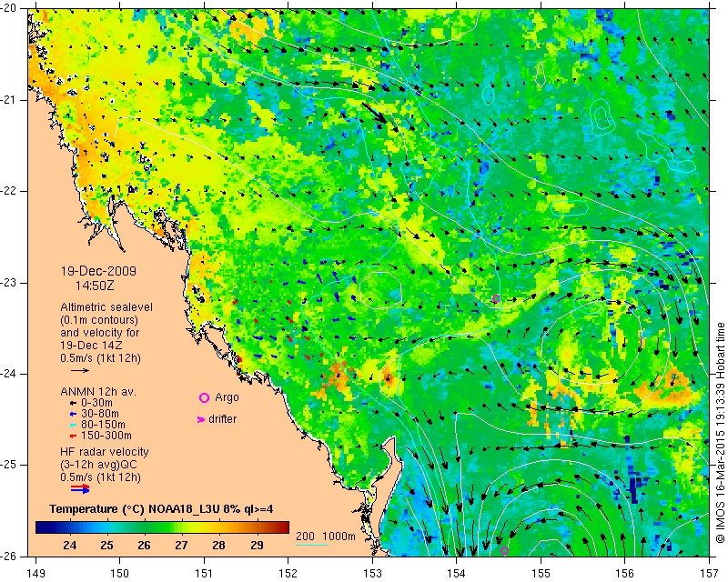Click the latitude axis label -20
This screenshot has width=728, height=582.
8,9
